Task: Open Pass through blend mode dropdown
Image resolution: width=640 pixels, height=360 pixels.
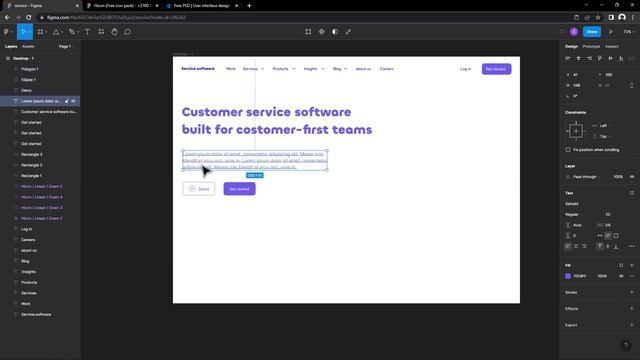Action: coord(587,177)
